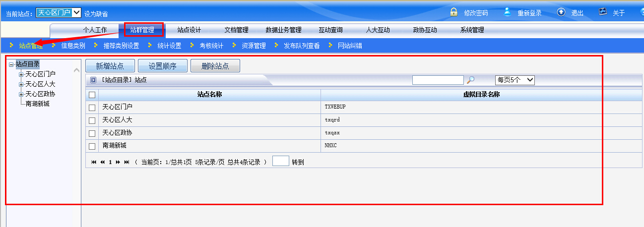Open 站点管理 submenu item
Image resolution: width=644 pixels, height=227 pixels.
[31, 46]
